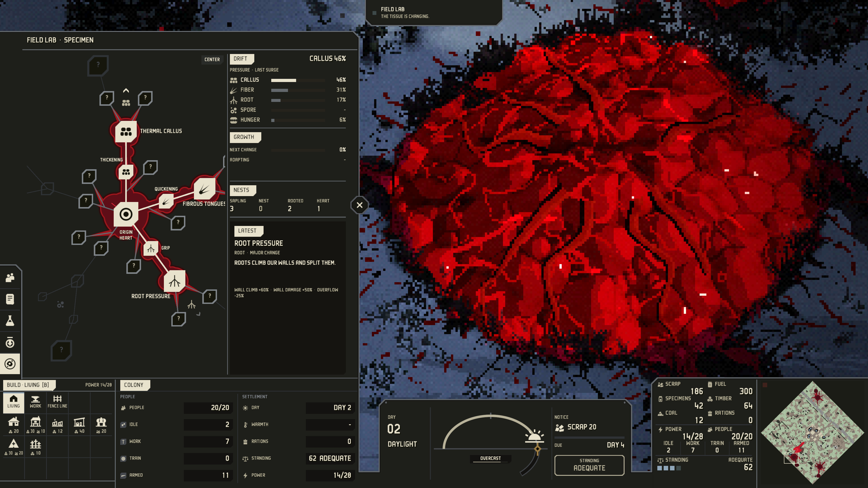Choose the medical tent building
The height and width of the screenshot is (488, 868).
pyautogui.click(x=14, y=447)
